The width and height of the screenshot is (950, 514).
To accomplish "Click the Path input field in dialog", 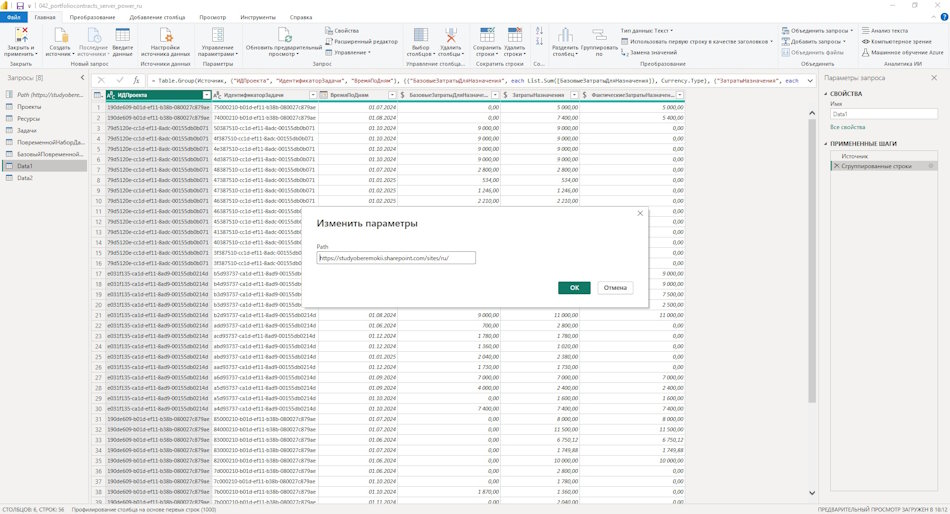I will click(x=396, y=258).
